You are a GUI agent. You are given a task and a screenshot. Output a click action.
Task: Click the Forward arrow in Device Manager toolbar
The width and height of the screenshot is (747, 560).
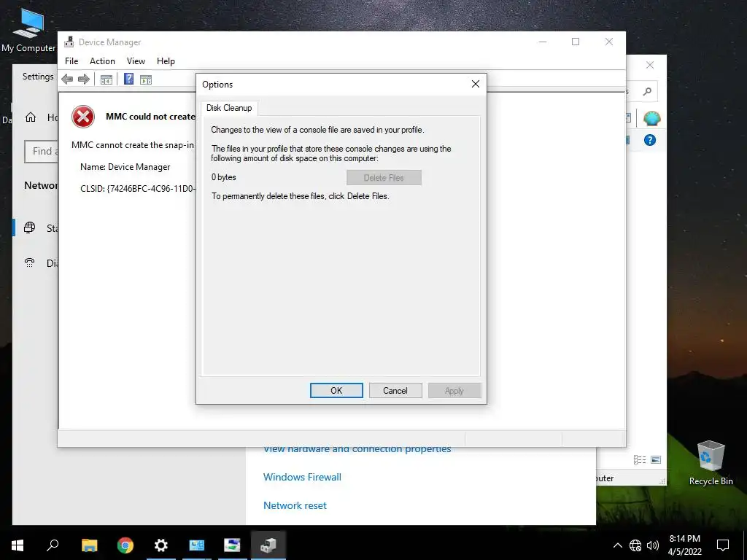84,79
